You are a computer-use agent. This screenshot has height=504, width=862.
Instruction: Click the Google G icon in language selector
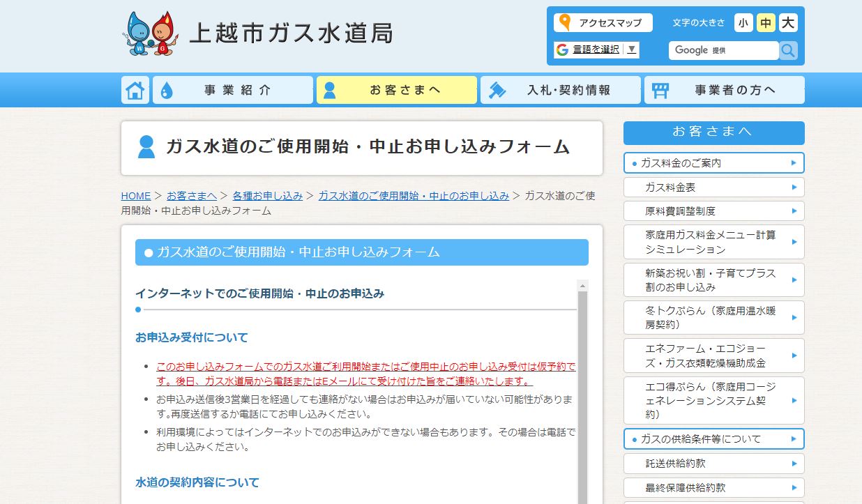562,49
